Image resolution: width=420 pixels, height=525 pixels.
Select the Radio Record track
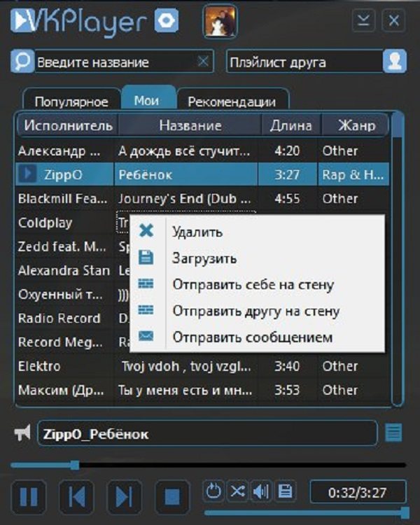(72, 318)
